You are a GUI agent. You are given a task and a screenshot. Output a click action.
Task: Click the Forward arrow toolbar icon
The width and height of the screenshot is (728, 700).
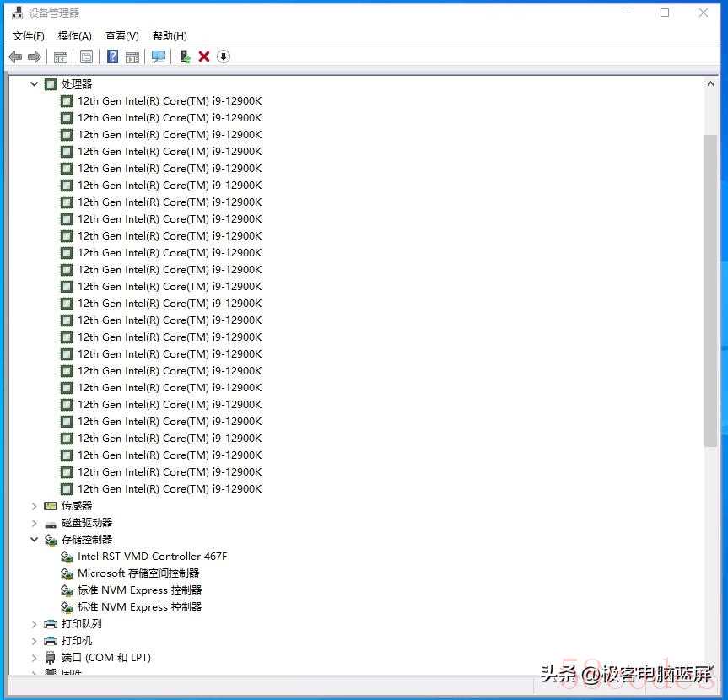tap(35, 57)
